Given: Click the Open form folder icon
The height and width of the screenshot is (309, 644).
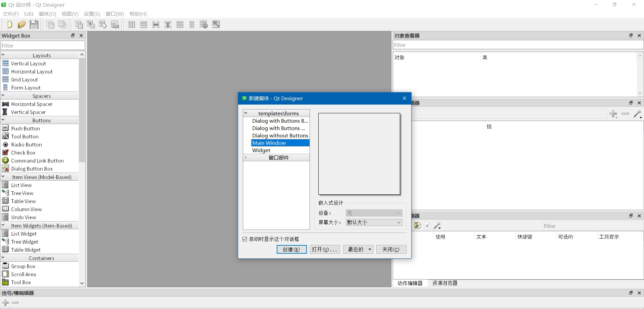Looking at the screenshot, I should pos(21,24).
